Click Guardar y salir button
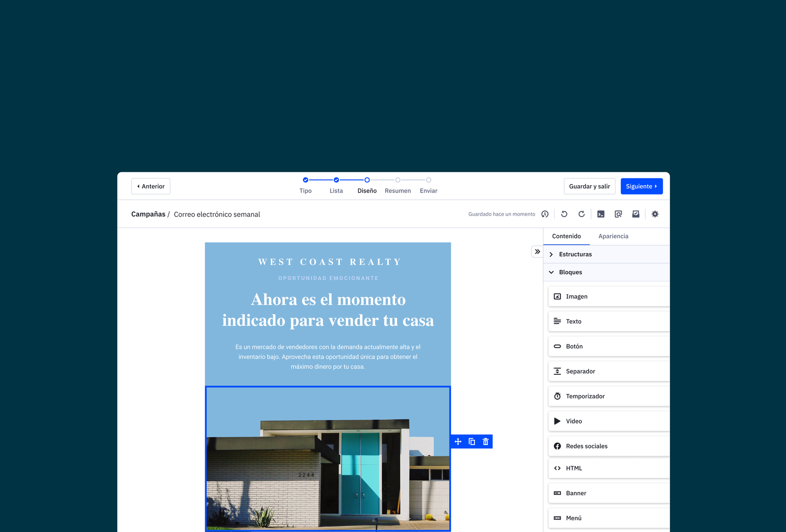This screenshot has height=532, width=786. click(x=589, y=186)
